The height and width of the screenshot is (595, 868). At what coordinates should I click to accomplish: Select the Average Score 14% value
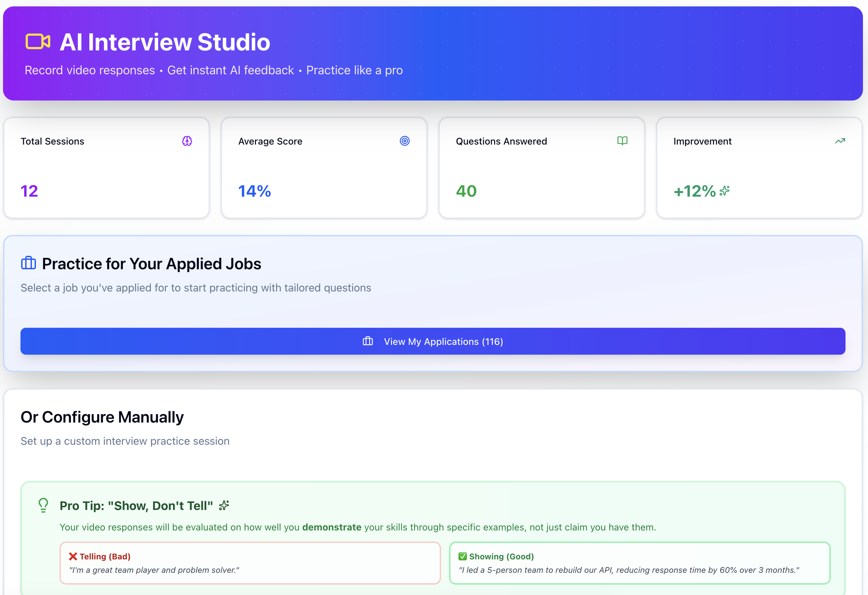[x=254, y=191]
